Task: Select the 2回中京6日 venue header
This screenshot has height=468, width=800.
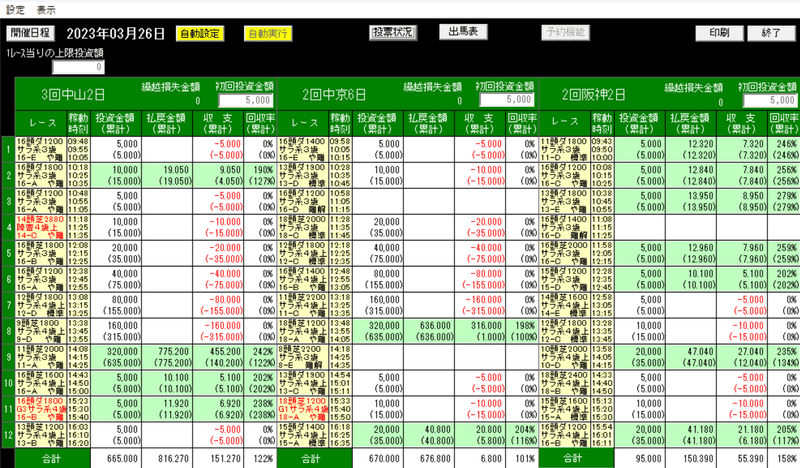Action: click(x=334, y=95)
